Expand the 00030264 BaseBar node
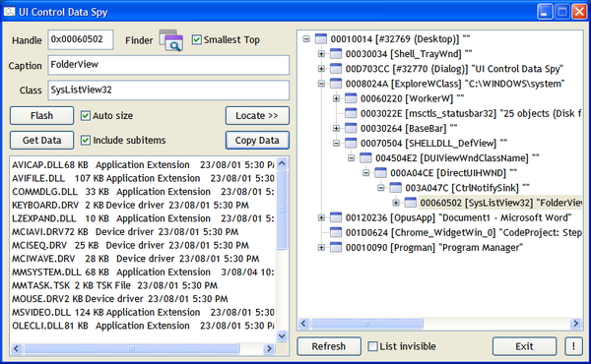 (336, 128)
